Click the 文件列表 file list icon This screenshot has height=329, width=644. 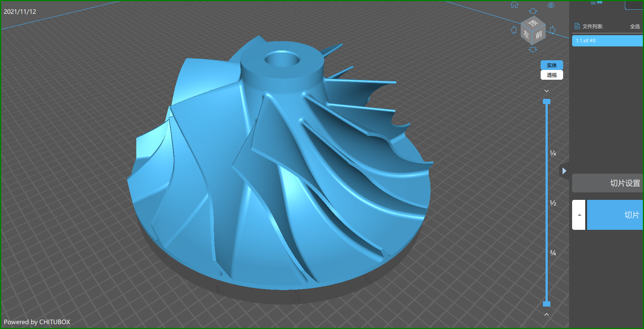(577, 26)
